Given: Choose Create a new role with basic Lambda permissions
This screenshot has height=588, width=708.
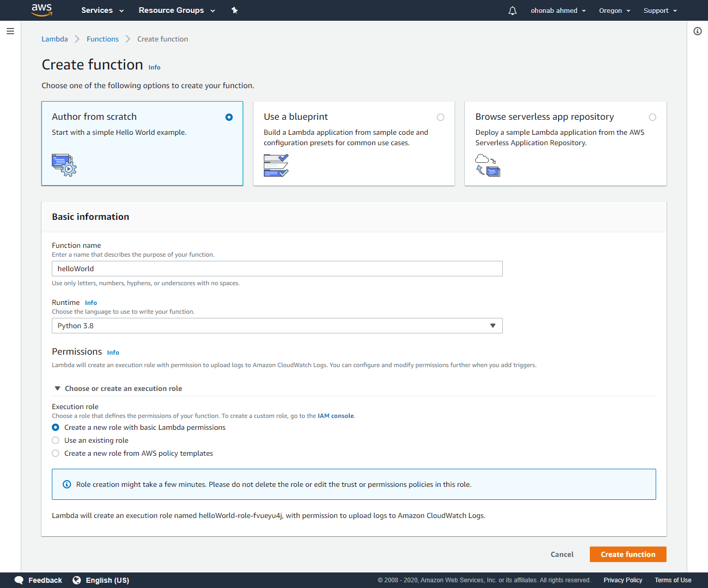Looking at the screenshot, I should click(x=55, y=427).
